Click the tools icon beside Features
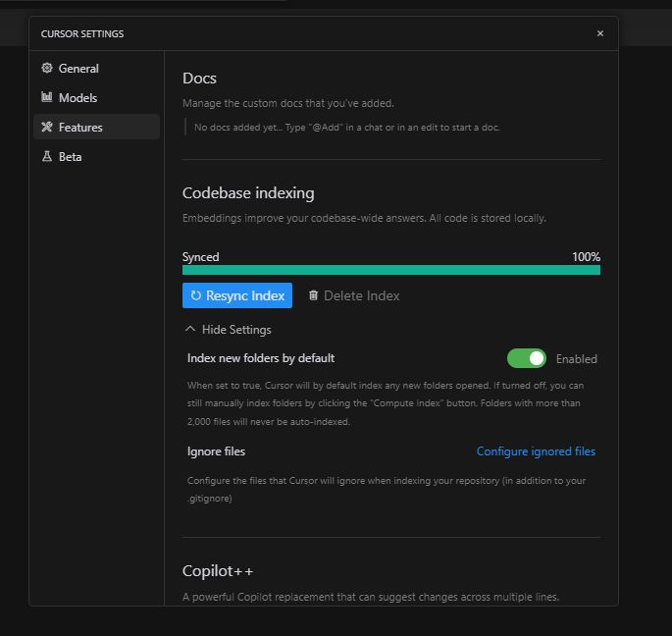This screenshot has width=672, height=636. [47, 127]
